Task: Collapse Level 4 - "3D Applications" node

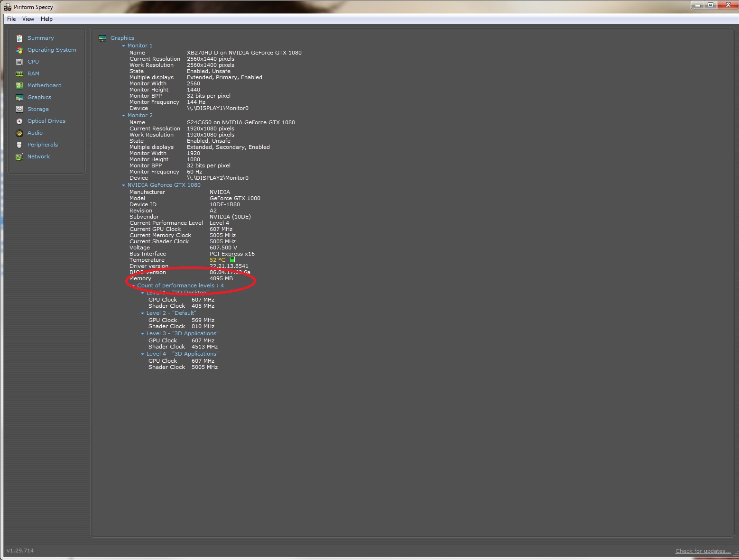Action: tap(143, 354)
